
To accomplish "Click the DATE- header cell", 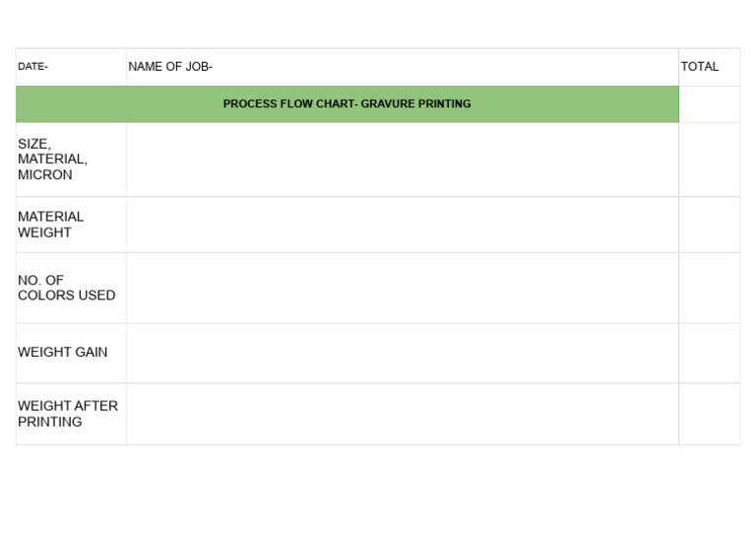I will 71,67.
